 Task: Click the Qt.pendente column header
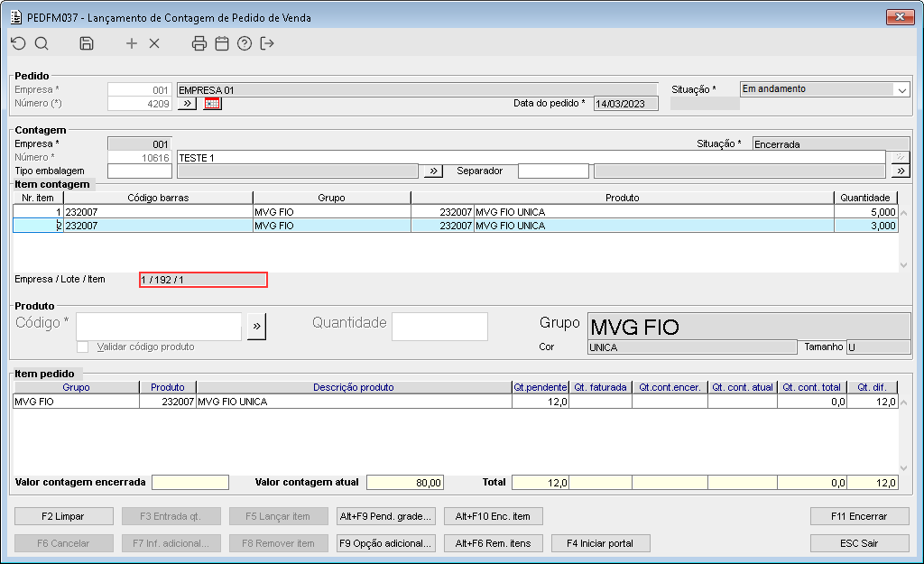[x=541, y=387]
